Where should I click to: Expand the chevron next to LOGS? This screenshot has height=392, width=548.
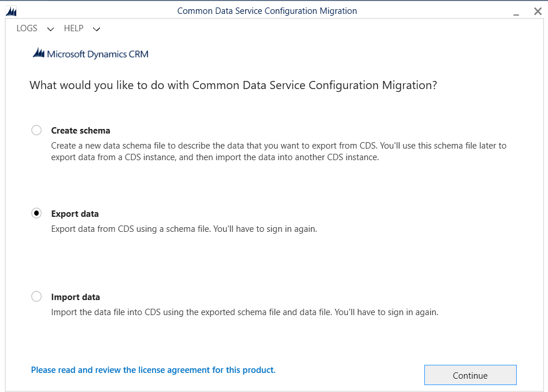(50, 29)
